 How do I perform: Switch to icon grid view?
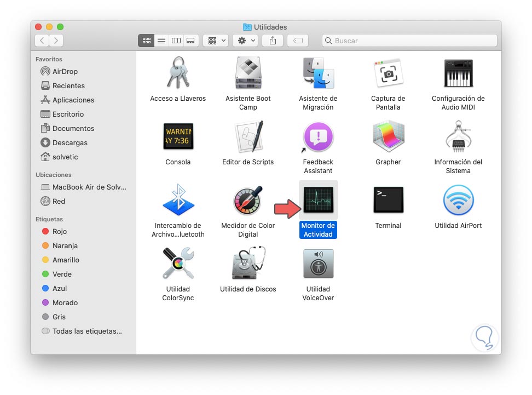pos(146,41)
